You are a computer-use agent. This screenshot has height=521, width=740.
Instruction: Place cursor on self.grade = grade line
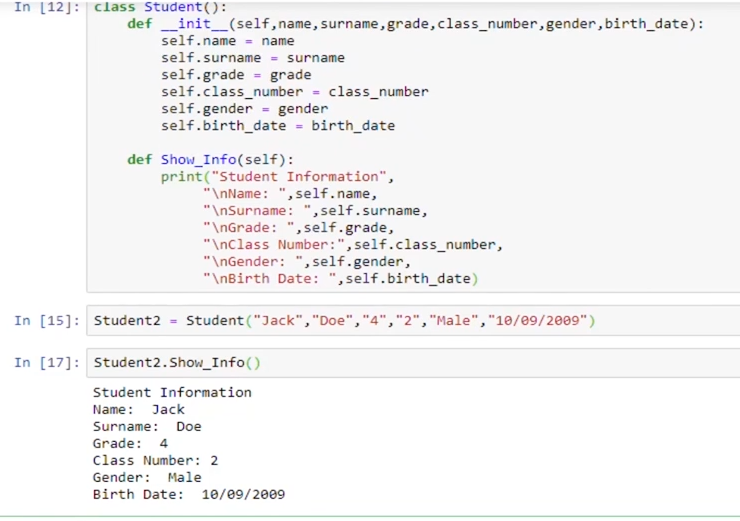click(235, 75)
